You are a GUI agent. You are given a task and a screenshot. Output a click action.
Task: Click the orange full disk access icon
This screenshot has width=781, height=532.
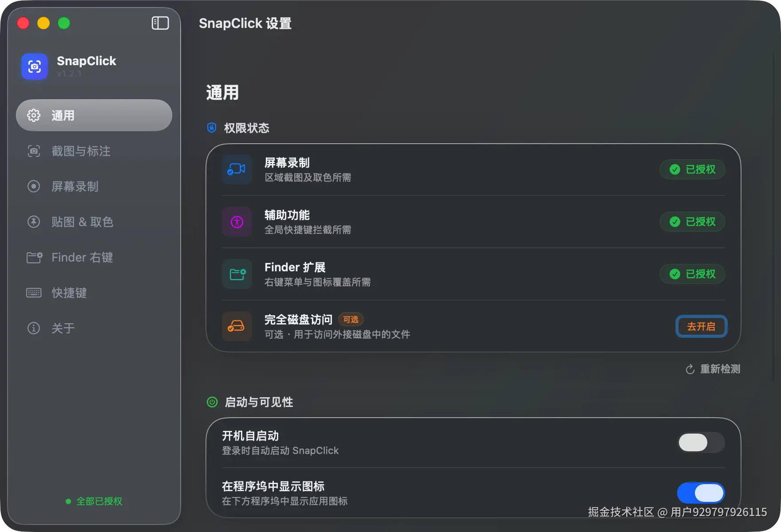[237, 326]
